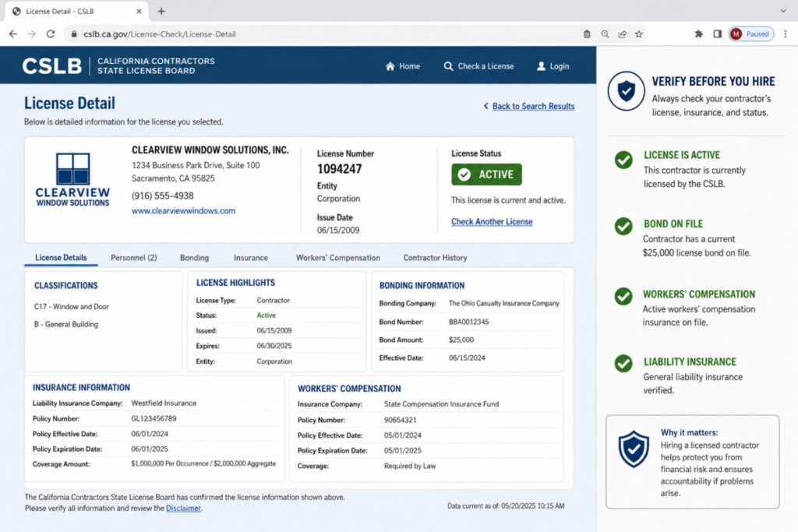Click the Clearview Window Solutions logo
The height and width of the screenshot is (532, 798).
click(72, 179)
